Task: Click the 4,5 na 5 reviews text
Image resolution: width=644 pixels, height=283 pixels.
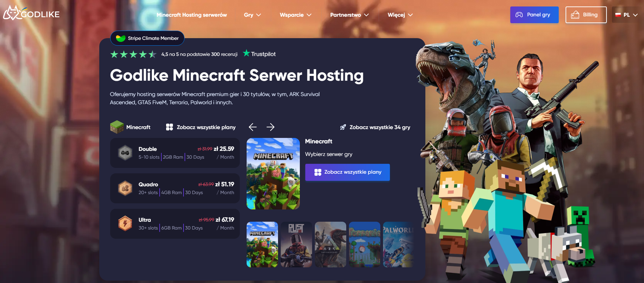Action: [199, 54]
